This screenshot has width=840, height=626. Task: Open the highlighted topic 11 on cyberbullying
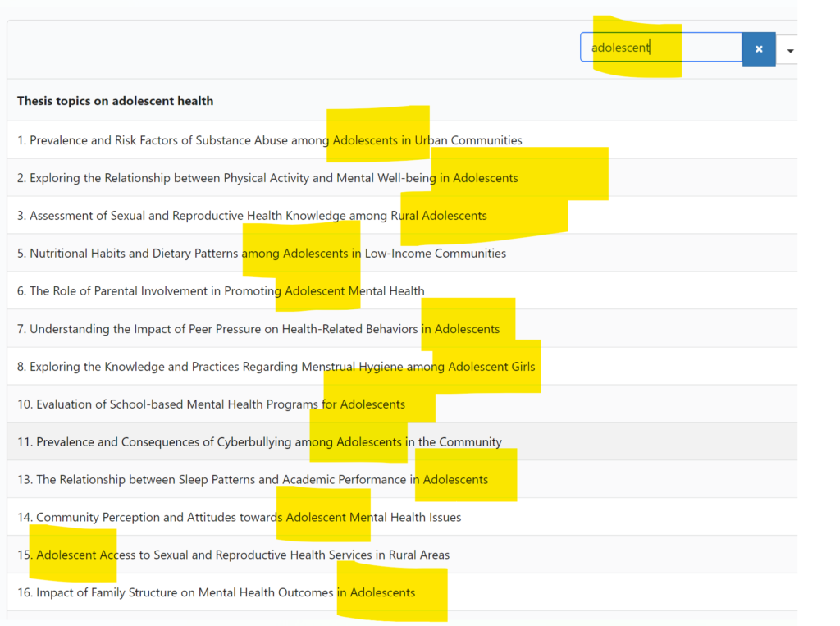[x=258, y=441]
